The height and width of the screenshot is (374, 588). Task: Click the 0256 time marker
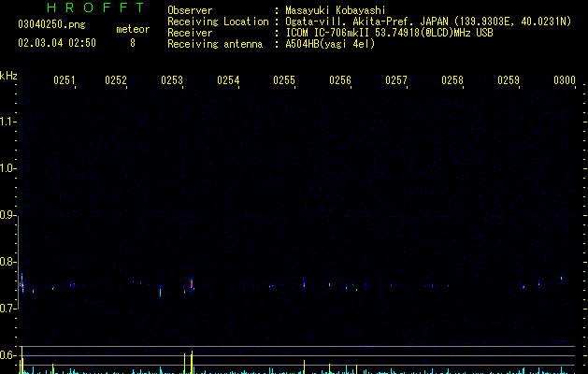point(340,80)
